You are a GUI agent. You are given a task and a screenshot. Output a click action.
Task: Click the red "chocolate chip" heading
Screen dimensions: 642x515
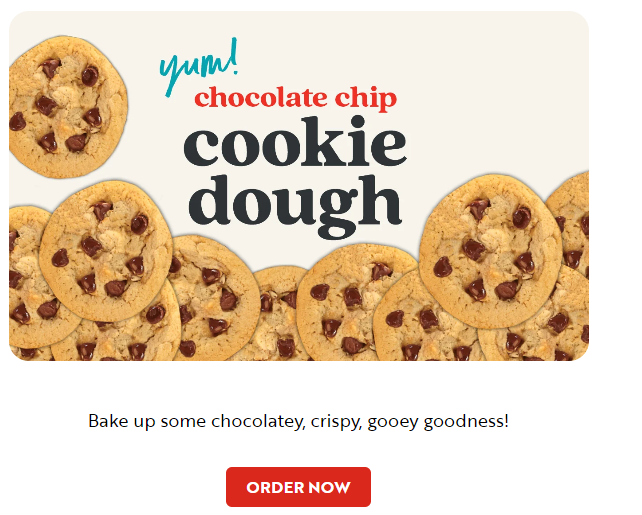(x=296, y=98)
